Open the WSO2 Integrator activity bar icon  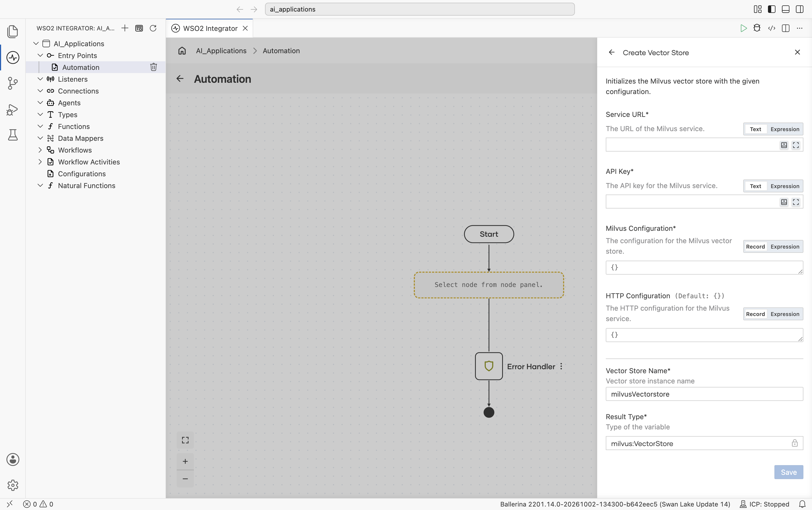coord(12,57)
